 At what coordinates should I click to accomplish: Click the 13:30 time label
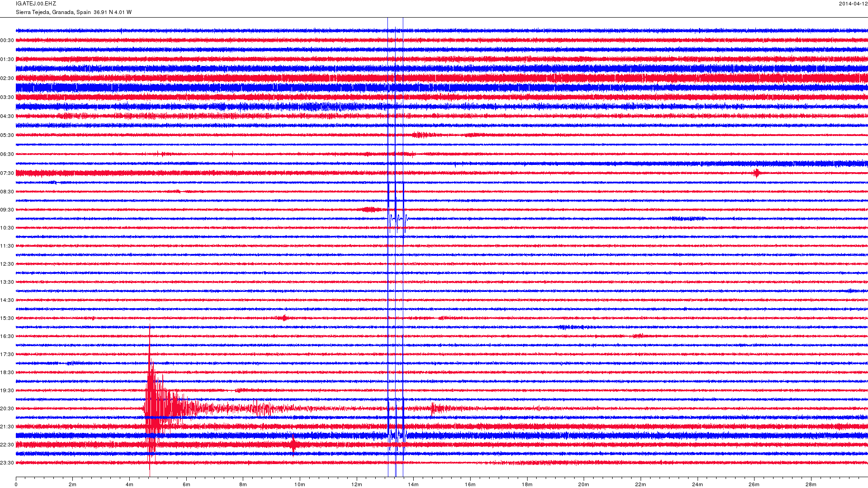click(x=7, y=282)
